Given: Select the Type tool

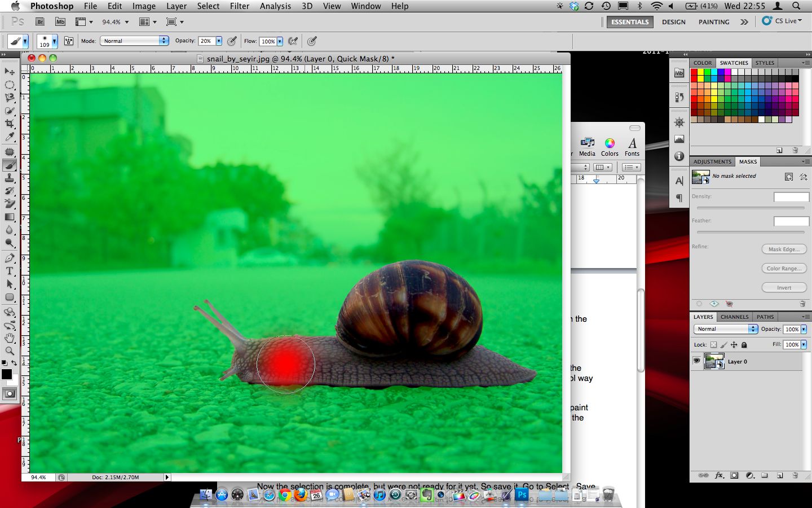Looking at the screenshot, I should coord(10,271).
